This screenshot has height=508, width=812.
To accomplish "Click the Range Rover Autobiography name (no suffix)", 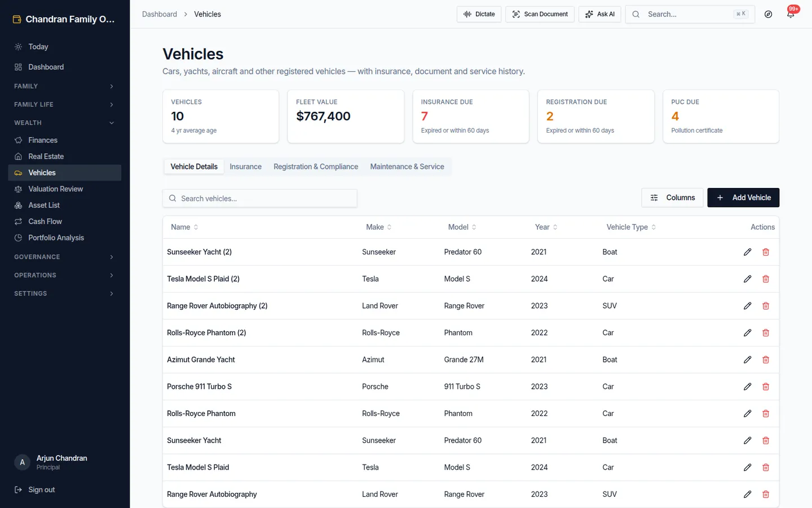I will pyautogui.click(x=211, y=494).
